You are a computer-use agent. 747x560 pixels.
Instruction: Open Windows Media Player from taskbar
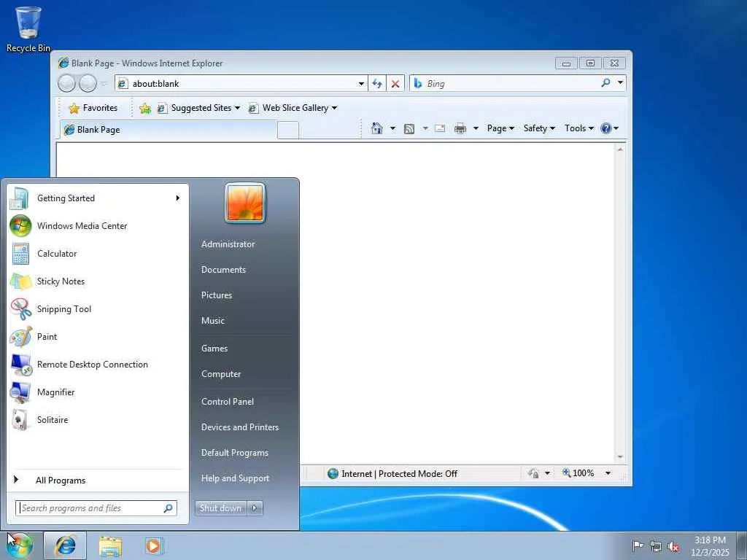click(153, 545)
